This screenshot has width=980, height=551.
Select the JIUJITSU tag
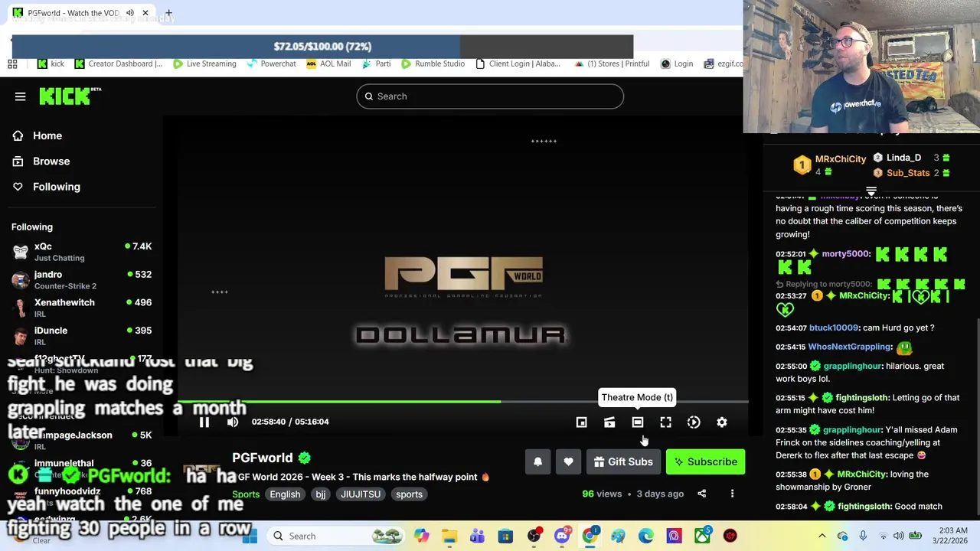361,494
